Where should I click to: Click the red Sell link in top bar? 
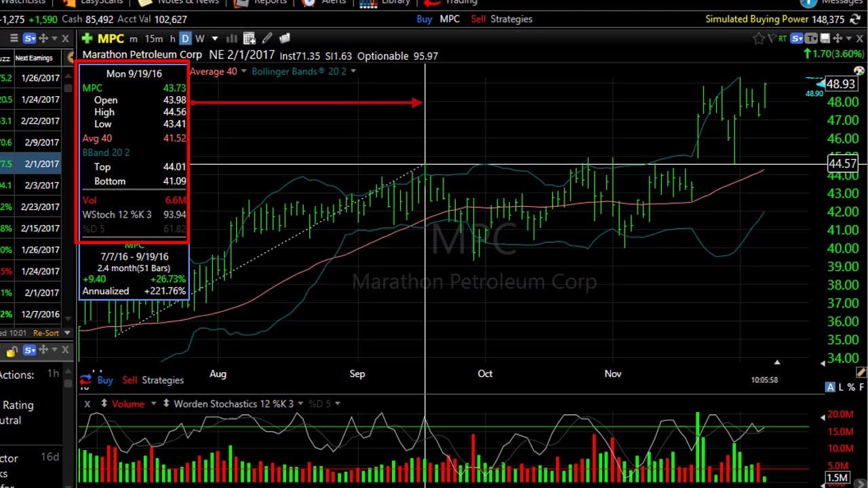(478, 19)
